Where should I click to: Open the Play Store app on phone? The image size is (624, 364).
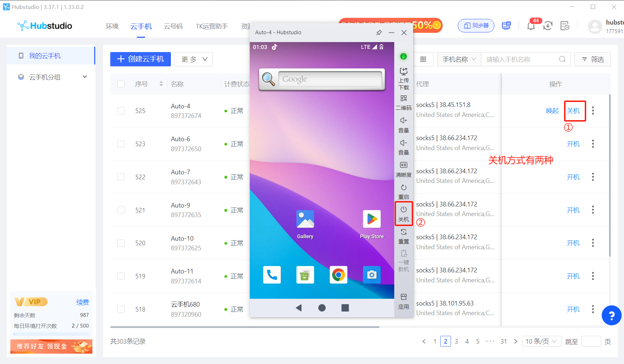pyautogui.click(x=372, y=219)
